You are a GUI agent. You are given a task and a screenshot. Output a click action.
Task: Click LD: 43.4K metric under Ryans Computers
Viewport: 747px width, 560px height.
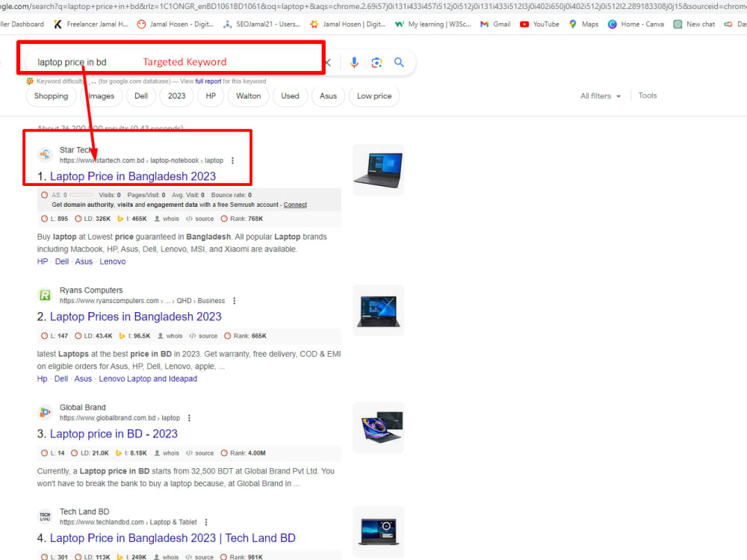(x=94, y=336)
